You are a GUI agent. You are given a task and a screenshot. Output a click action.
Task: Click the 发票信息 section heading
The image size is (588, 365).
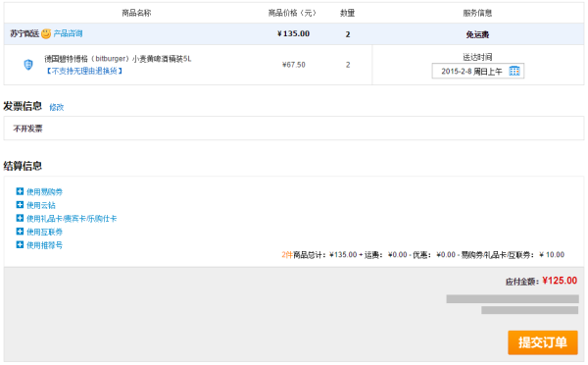click(23, 106)
